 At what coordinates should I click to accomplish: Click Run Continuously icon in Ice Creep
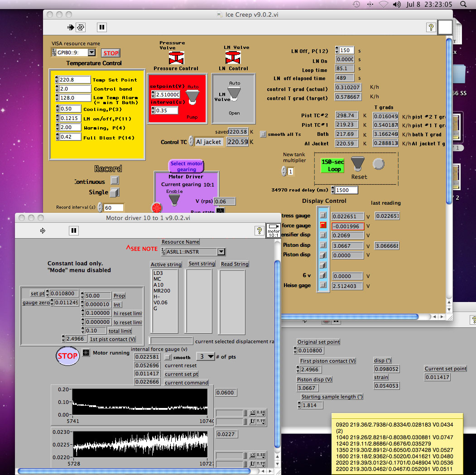81,27
